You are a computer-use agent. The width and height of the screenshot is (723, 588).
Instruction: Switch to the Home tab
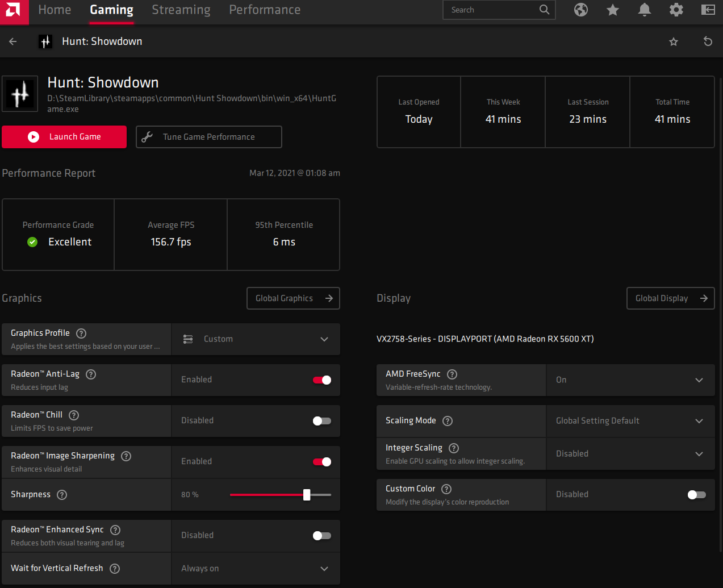55,10
